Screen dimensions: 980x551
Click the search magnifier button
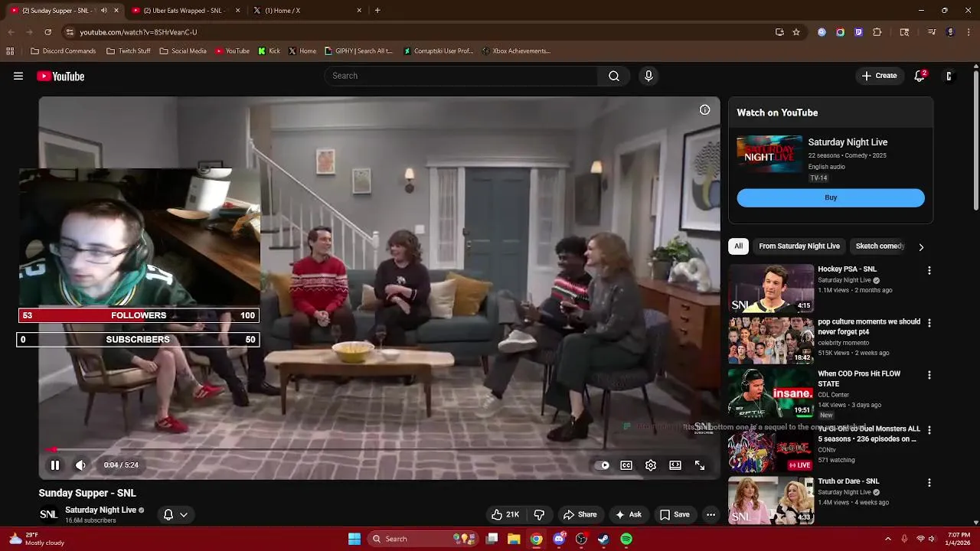pos(614,76)
